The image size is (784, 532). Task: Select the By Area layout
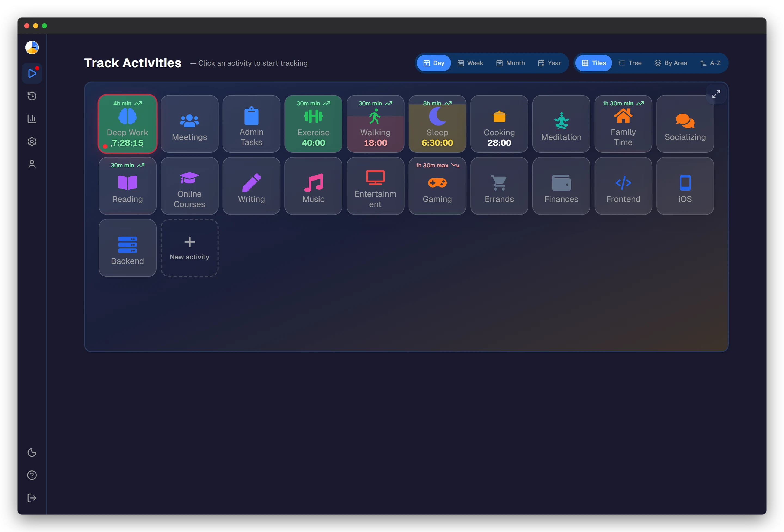click(671, 63)
